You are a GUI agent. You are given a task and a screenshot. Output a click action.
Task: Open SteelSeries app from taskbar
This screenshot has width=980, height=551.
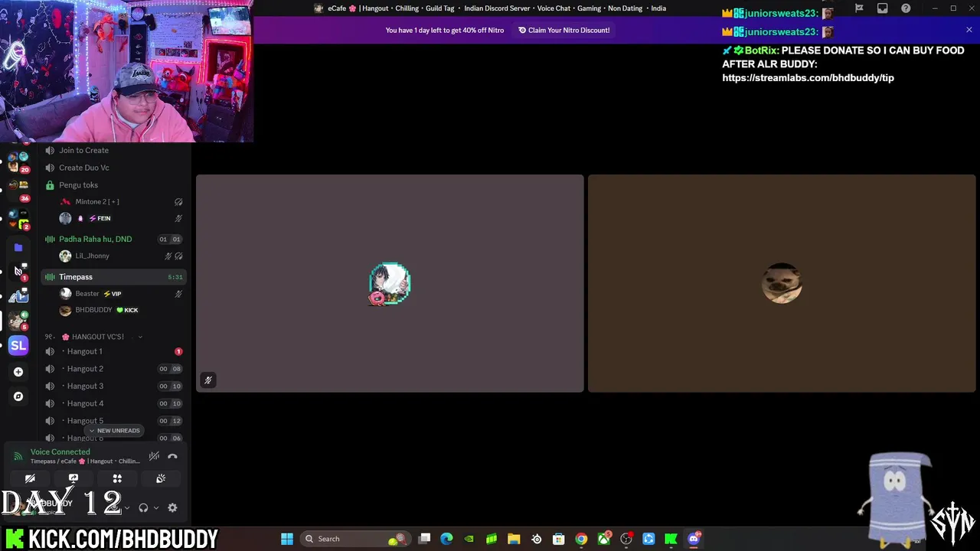(x=537, y=539)
